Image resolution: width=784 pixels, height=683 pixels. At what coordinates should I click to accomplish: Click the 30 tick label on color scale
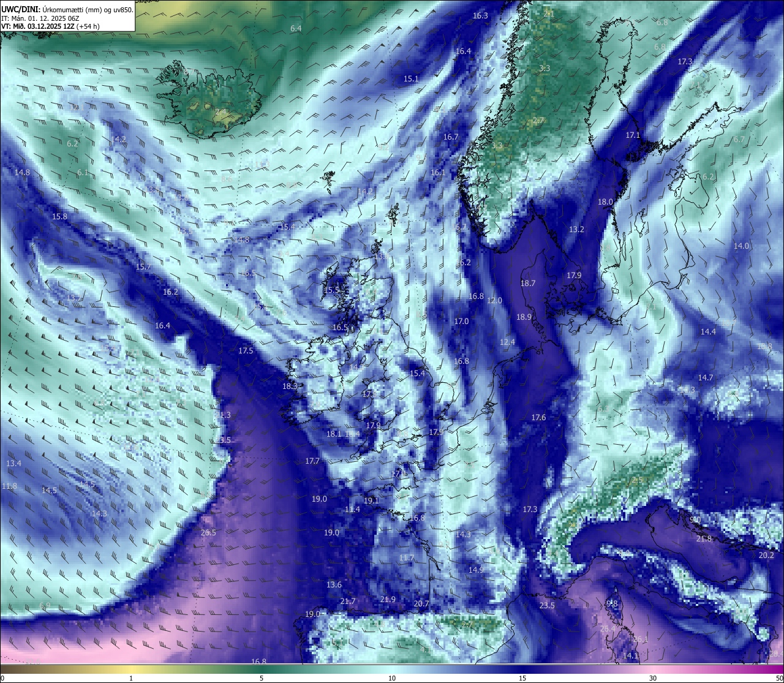[653, 678]
